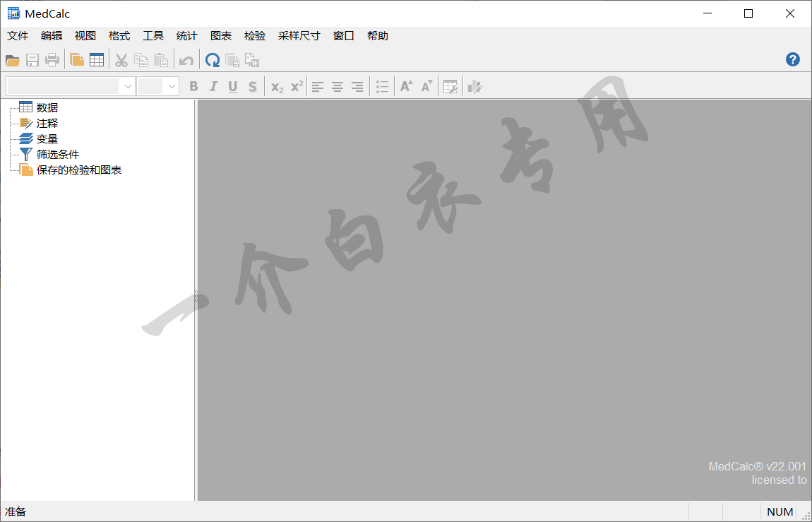The image size is (812, 522).
Task: Open help with the blue question mark
Action: coord(792,59)
